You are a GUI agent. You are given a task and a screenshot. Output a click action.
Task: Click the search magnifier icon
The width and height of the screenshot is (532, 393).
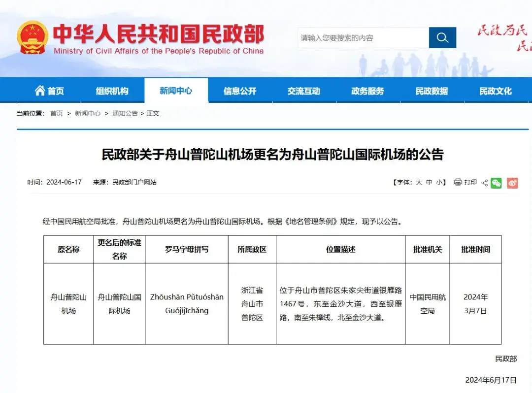tap(442, 37)
